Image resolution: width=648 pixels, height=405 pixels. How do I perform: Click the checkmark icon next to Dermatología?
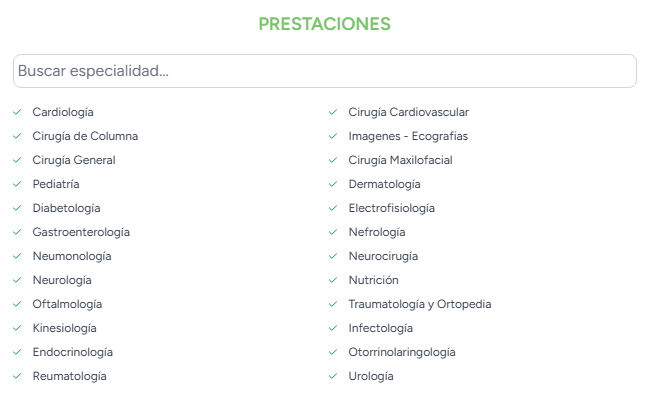click(333, 184)
